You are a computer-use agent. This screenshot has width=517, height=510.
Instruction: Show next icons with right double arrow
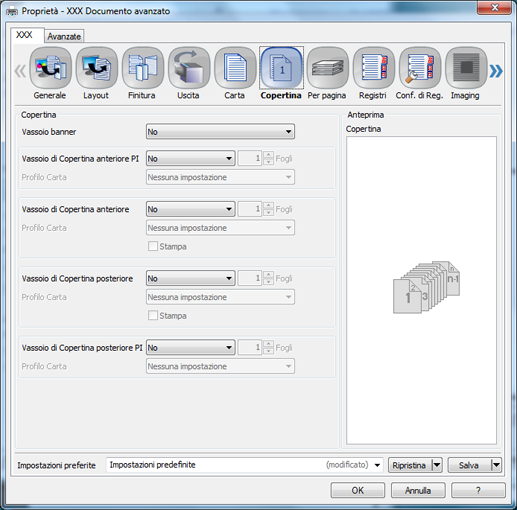point(496,71)
